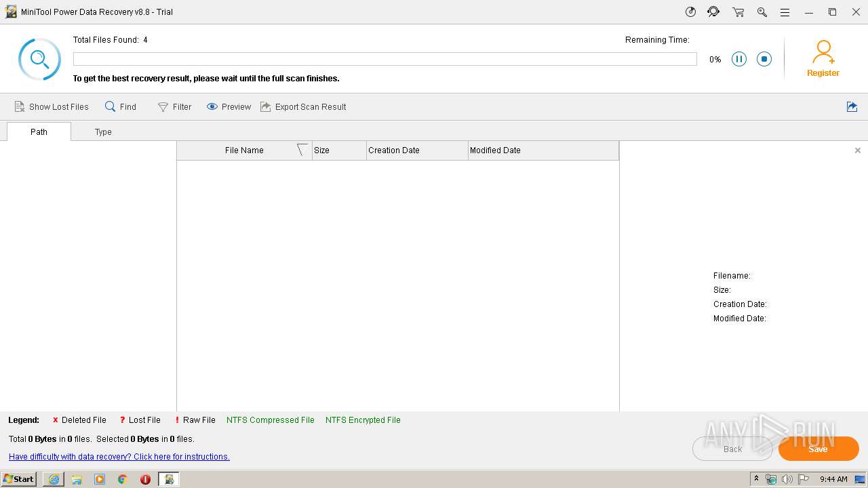Screen dimensions: 868x488
Task: Close the preview panel
Action: click(x=858, y=150)
